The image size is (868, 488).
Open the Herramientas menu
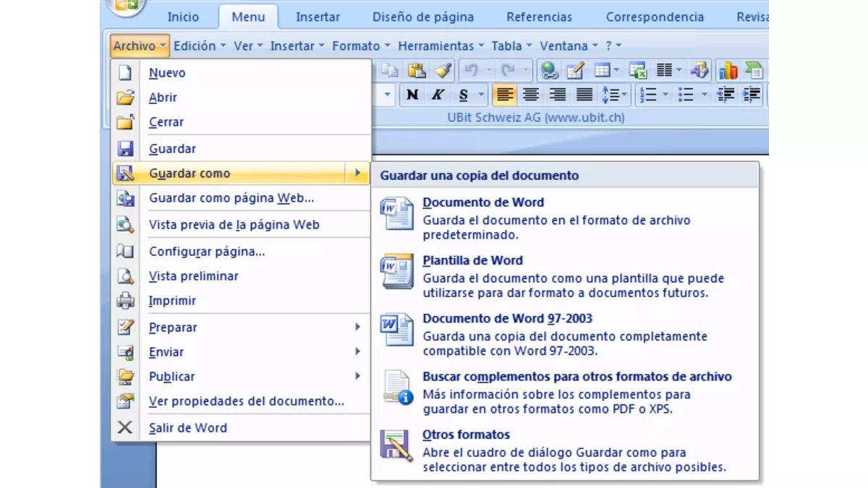pyautogui.click(x=437, y=46)
